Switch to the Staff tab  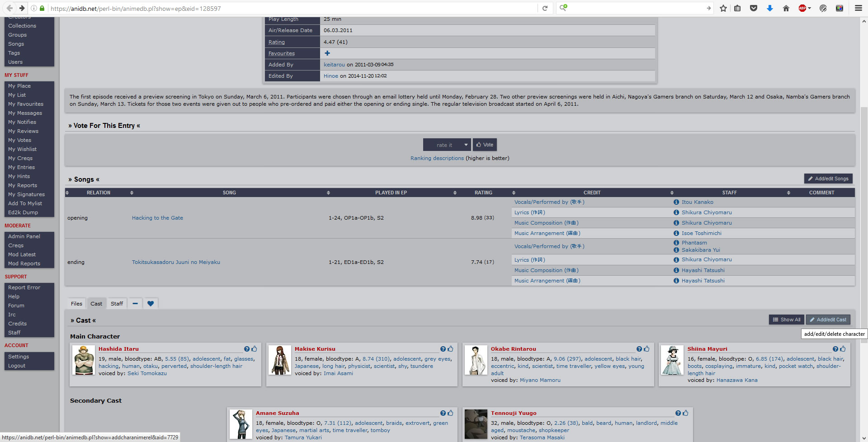click(117, 304)
